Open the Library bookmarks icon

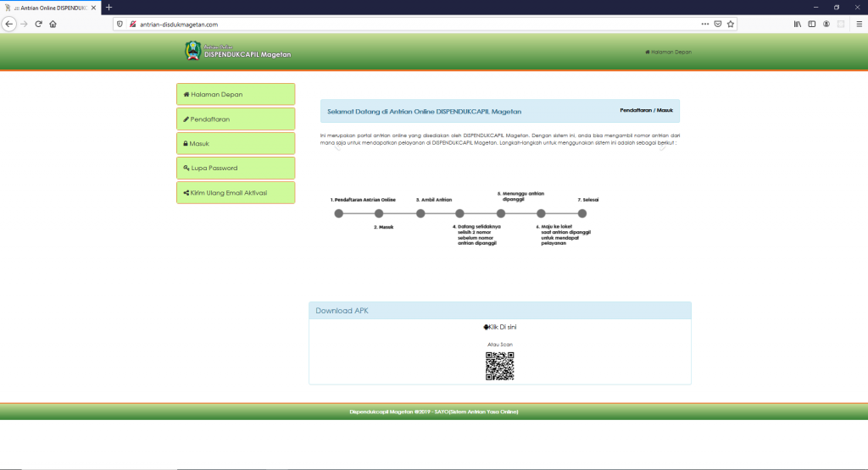click(x=798, y=24)
